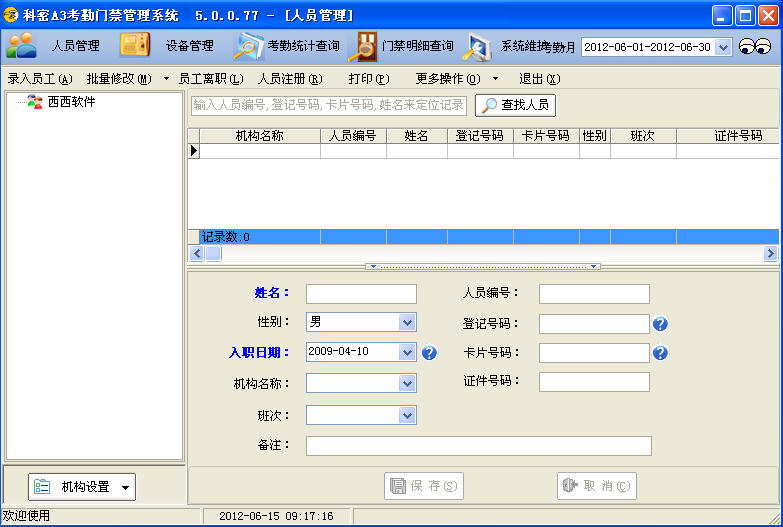Click the 考勤统计查询 toolbar label
783x527 pixels.
pos(303,46)
